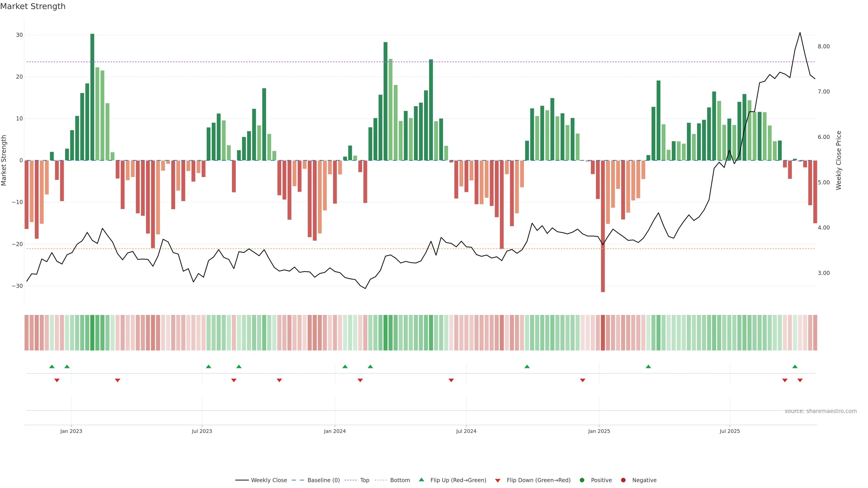868x488 pixels.
Task: Click the Jan 2025 x-axis label
Action: coord(599,431)
